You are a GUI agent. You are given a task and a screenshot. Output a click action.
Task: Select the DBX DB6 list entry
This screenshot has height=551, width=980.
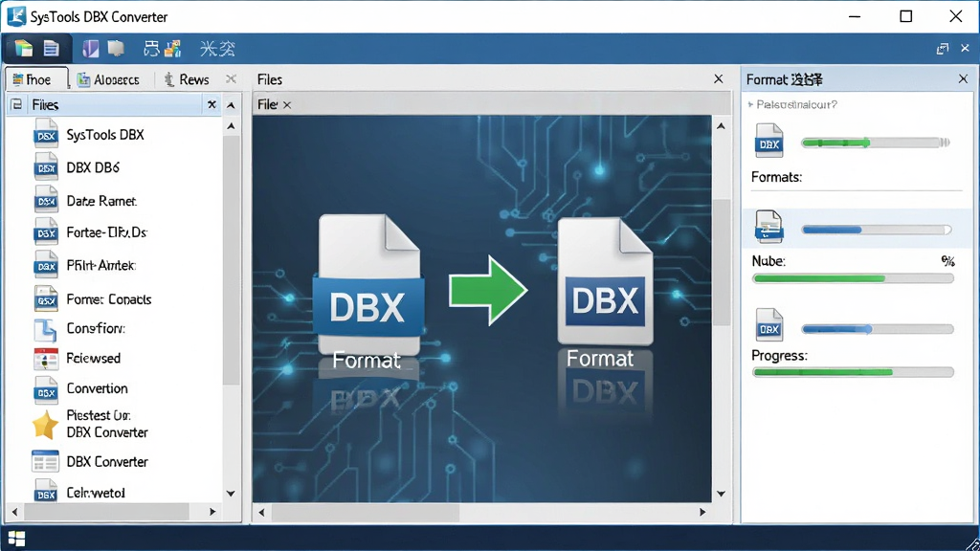93,167
